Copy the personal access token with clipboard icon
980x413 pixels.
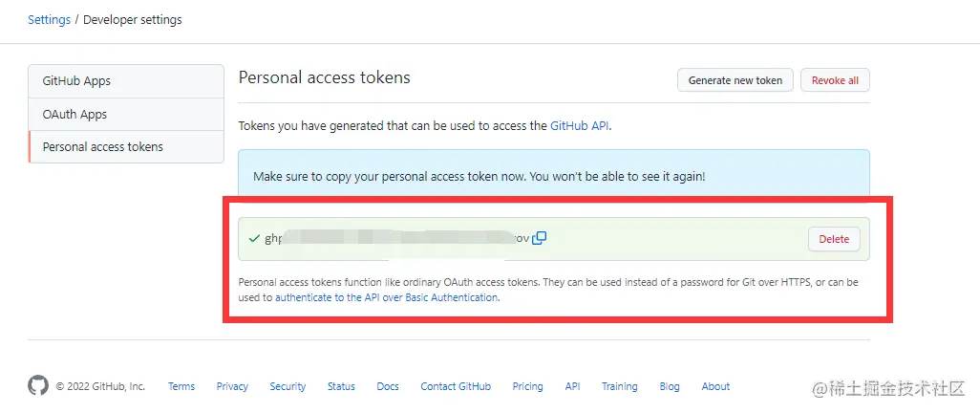pos(540,238)
